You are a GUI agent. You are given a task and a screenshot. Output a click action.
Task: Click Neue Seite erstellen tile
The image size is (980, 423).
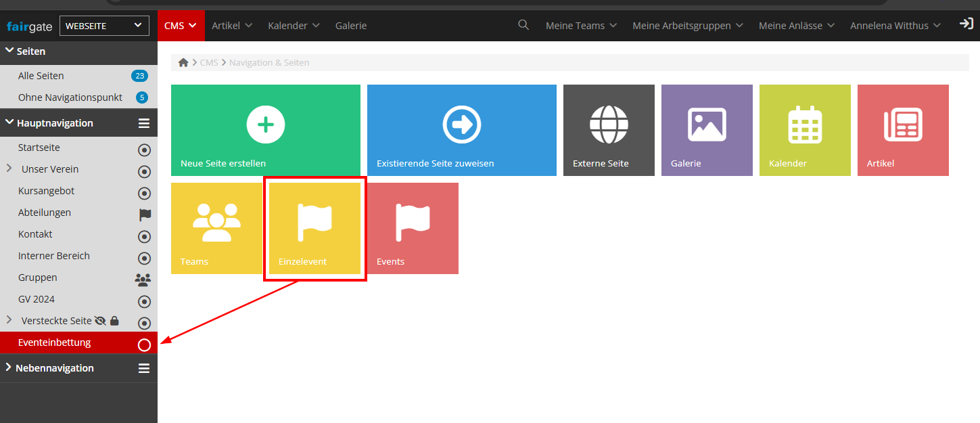pyautogui.click(x=265, y=130)
